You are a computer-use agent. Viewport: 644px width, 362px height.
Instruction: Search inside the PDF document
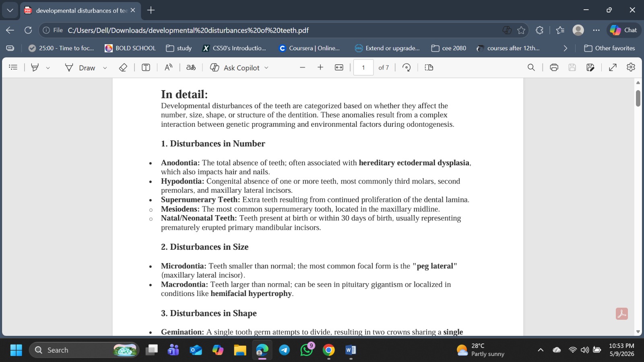coord(531,68)
